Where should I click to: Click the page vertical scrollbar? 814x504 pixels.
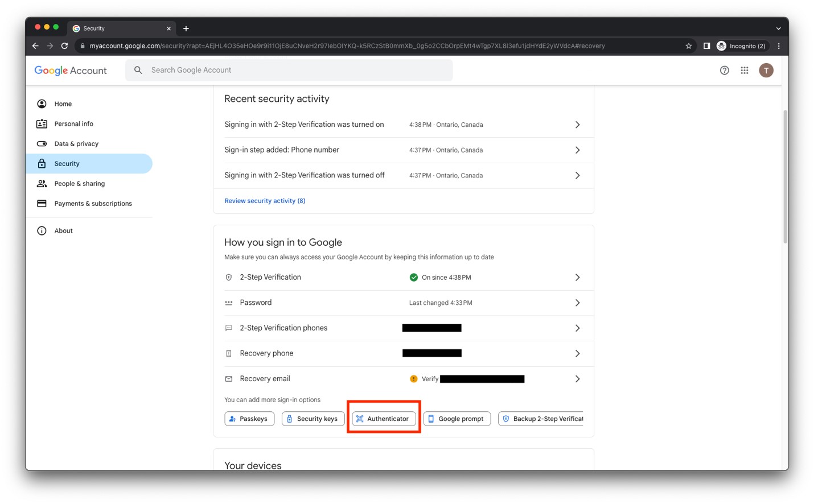pos(786,176)
